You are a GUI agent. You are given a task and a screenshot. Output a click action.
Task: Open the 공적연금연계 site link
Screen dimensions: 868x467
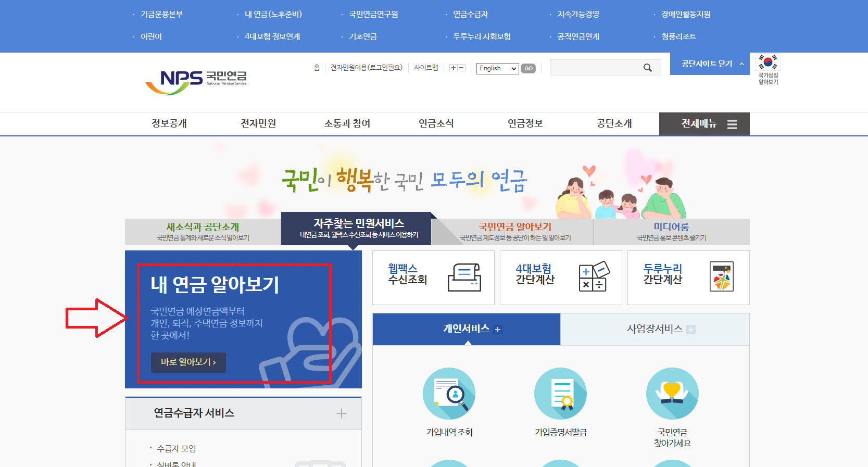[578, 37]
